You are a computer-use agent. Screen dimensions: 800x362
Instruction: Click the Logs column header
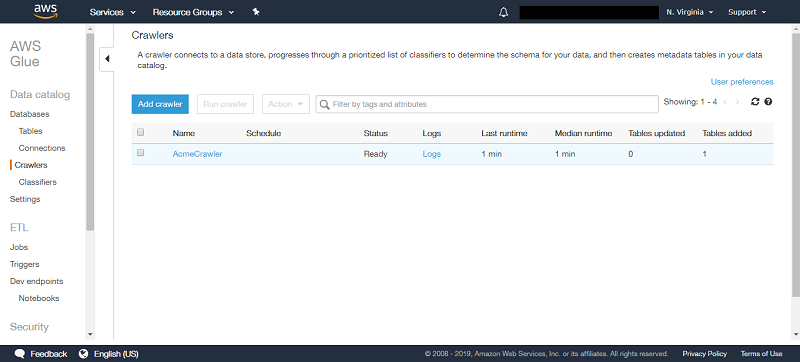(x=432, y=133)
